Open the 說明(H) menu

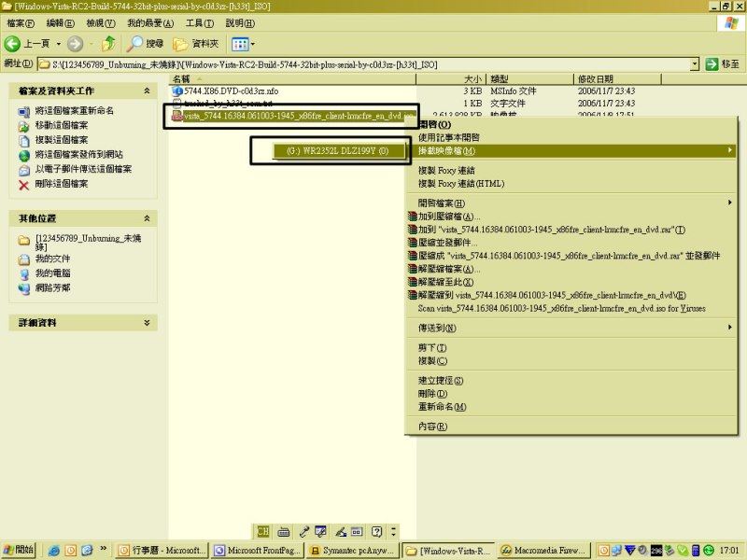tap(240, 23)
